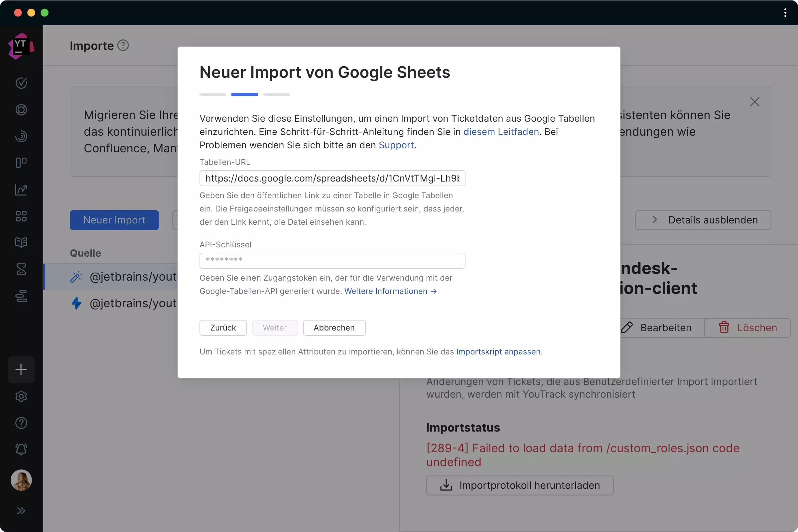The height and width of the screenshot is (532, 798).
Task: Click the second wizard progress step bar
Action: point(244,94)
